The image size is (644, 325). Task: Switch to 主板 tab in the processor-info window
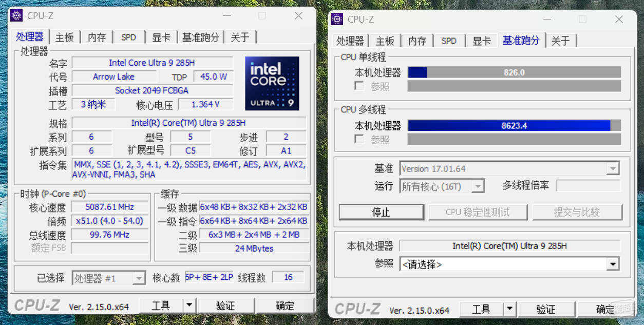pyautogui.click(x=65, y=37)
